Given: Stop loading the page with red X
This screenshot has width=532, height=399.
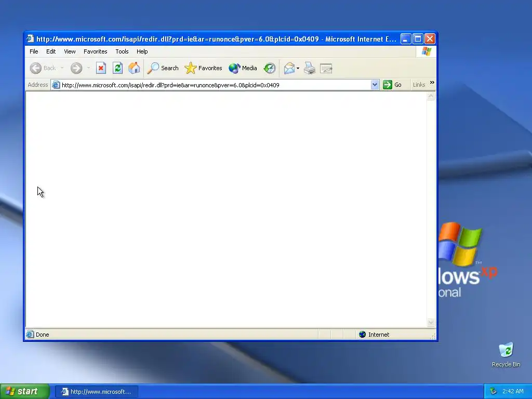Looking at the screenshot, I should (x=101, y=68).
